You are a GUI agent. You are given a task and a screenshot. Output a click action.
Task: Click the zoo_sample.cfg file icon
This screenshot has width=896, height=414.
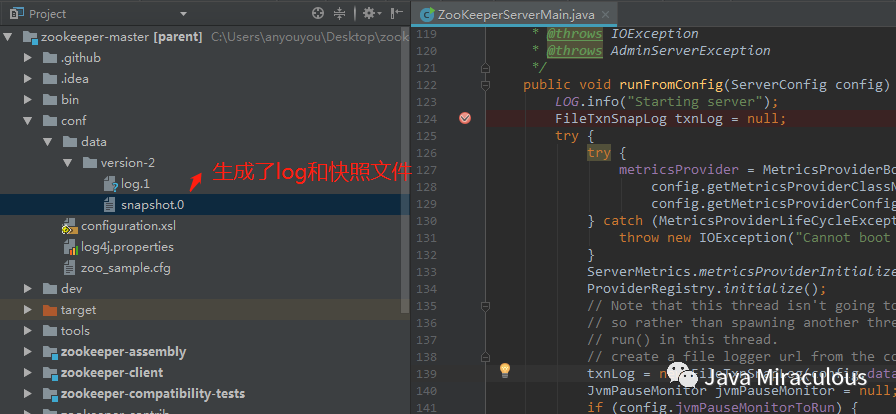click(70, 268)
